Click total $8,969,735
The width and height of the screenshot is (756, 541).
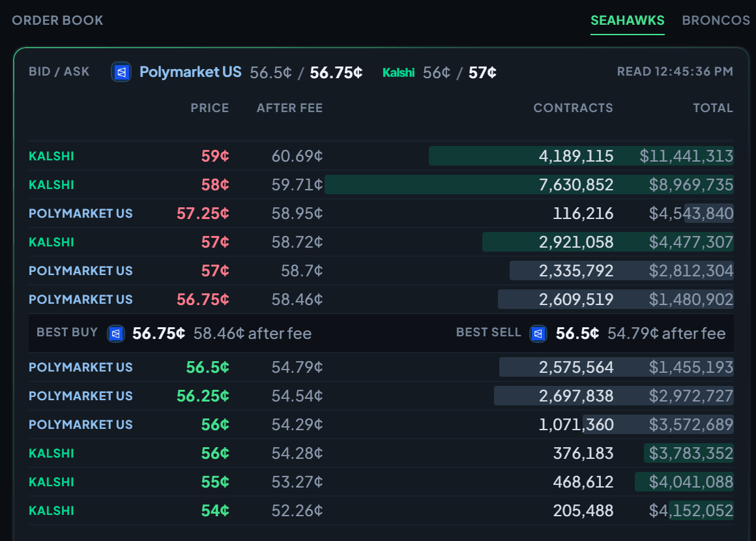pos(691,184)
